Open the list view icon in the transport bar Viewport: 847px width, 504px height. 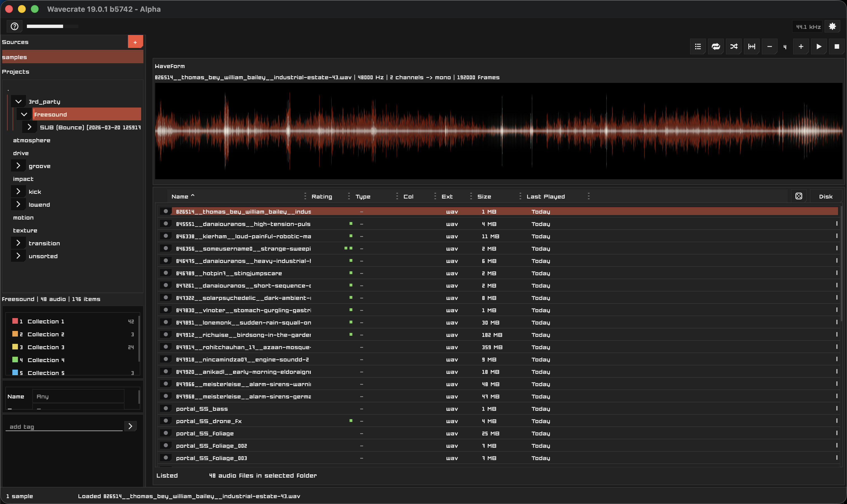click(698, 46)
